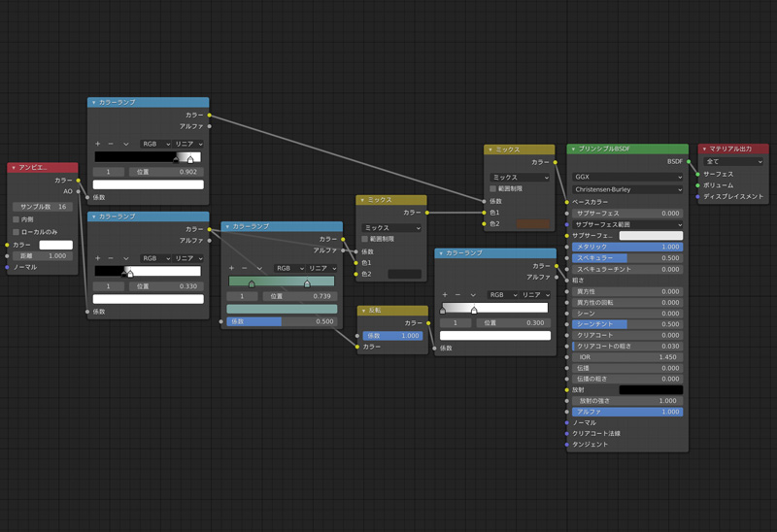
Task: Open the GGX distribution dropdown
Action: click(x=626, y=178)
